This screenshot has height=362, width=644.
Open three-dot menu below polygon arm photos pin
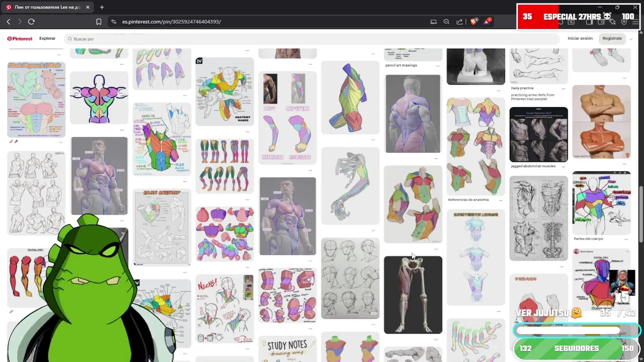[310, 169]
